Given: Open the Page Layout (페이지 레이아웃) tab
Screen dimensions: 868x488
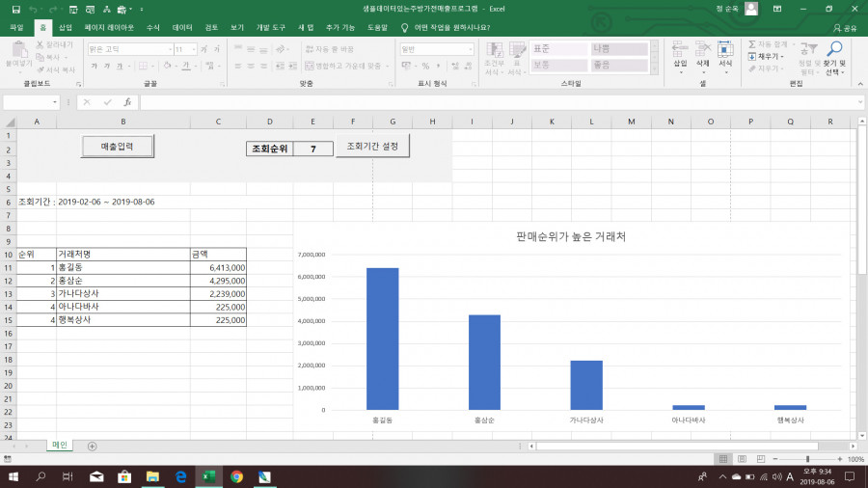Looking at the screenshot, I should (109, 28).
